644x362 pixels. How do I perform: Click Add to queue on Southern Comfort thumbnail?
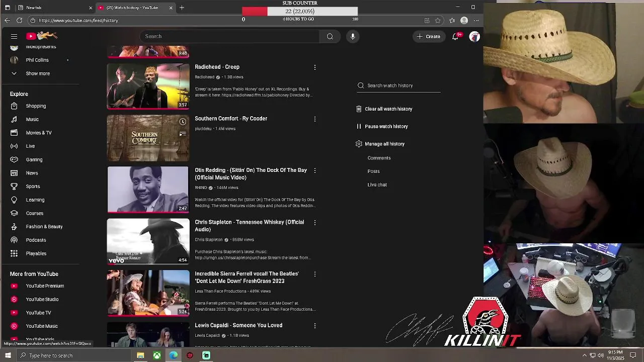pos(183,134)
